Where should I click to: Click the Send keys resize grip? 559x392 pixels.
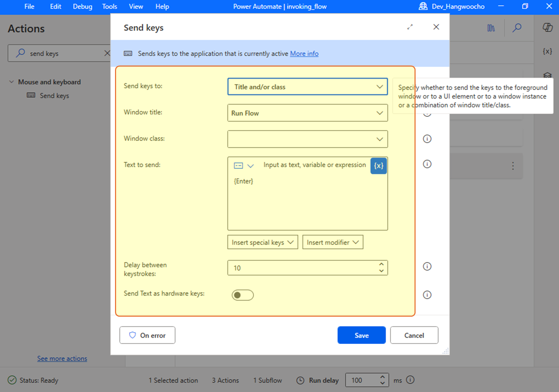445,351
